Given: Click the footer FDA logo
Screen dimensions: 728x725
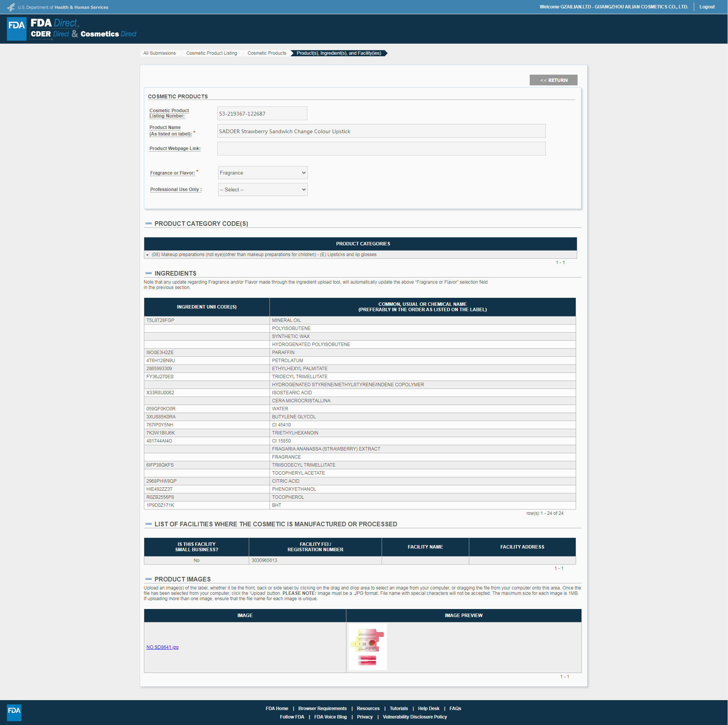Looking at the screenshot, I should point(14,712).
